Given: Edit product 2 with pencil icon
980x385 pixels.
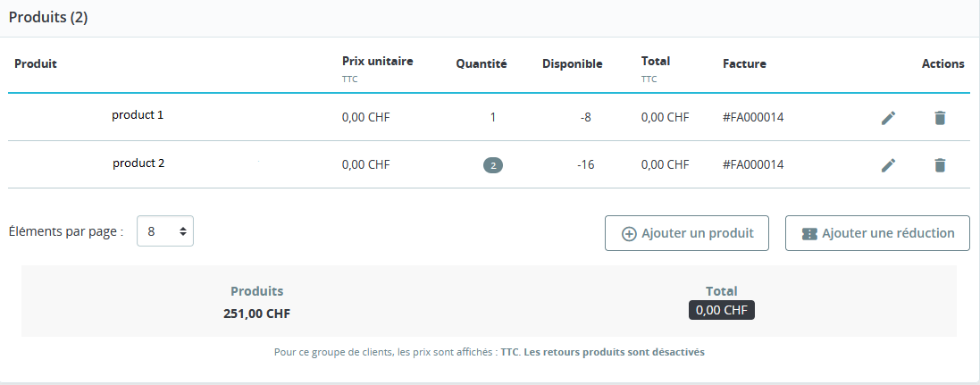Looking at the screenshot, I should (888, 165).
